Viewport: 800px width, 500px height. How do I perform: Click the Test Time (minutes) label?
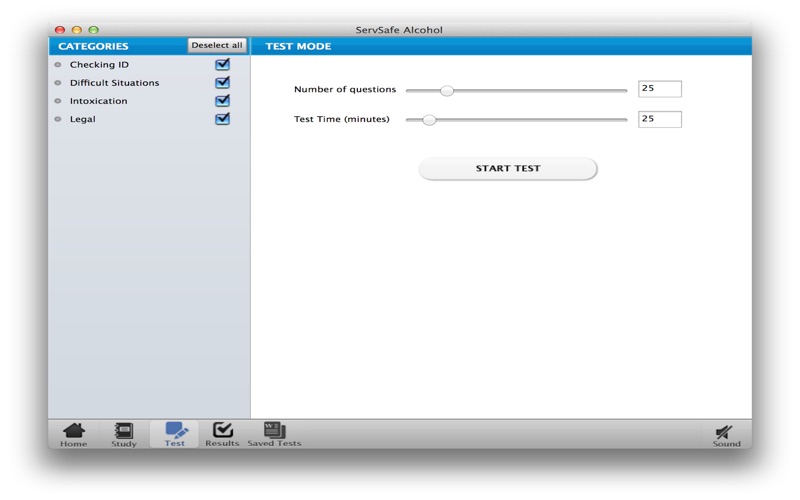341,119
